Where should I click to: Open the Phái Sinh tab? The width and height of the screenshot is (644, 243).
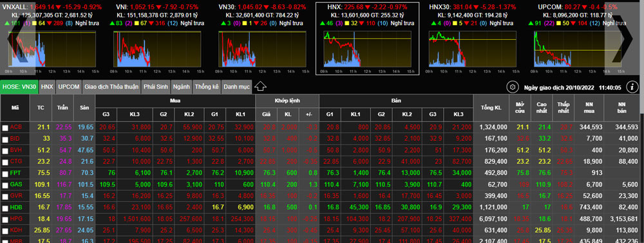[x=156, y=87]
